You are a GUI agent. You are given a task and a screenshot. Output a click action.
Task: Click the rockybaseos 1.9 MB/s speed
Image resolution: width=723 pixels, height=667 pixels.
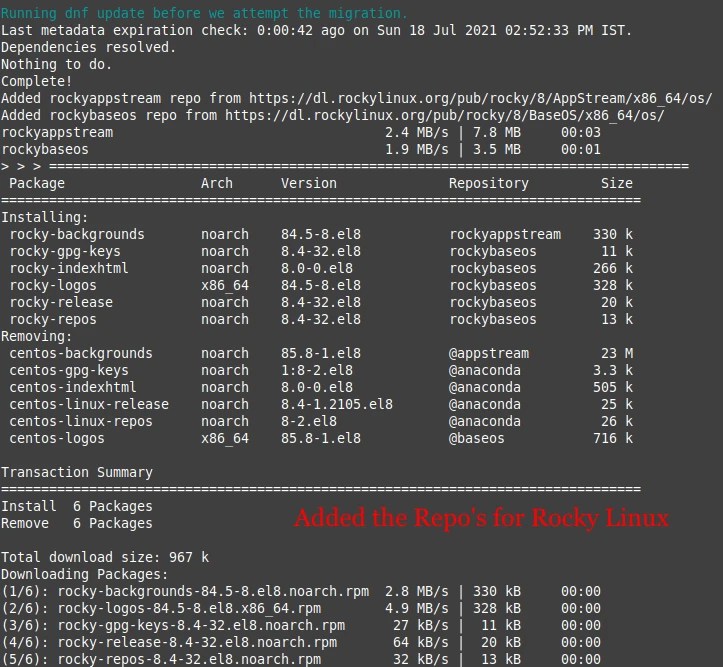[x=416, y=150]
